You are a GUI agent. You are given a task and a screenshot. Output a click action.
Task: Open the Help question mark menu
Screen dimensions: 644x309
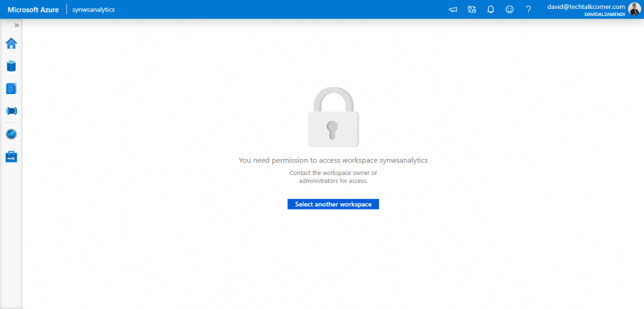click(x=528, y=10)
